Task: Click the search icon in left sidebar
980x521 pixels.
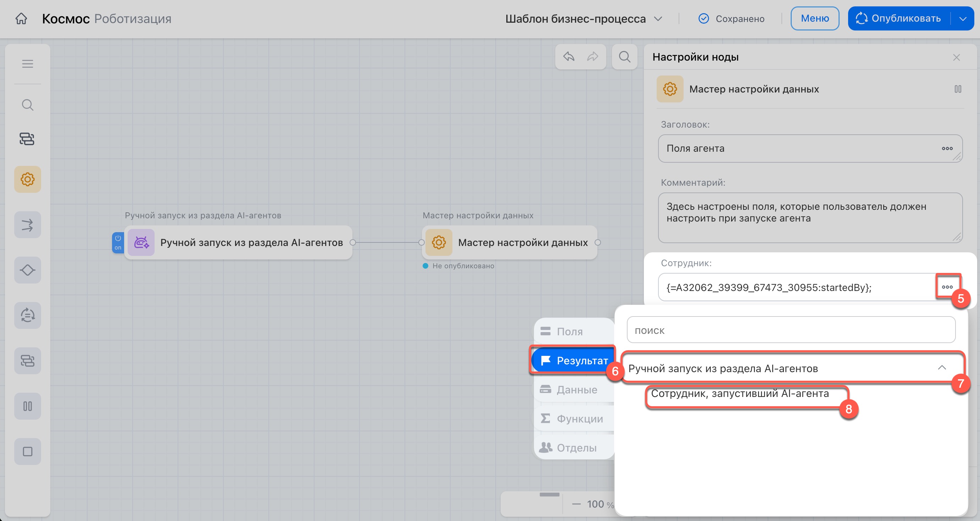Action: pos(27,105)
